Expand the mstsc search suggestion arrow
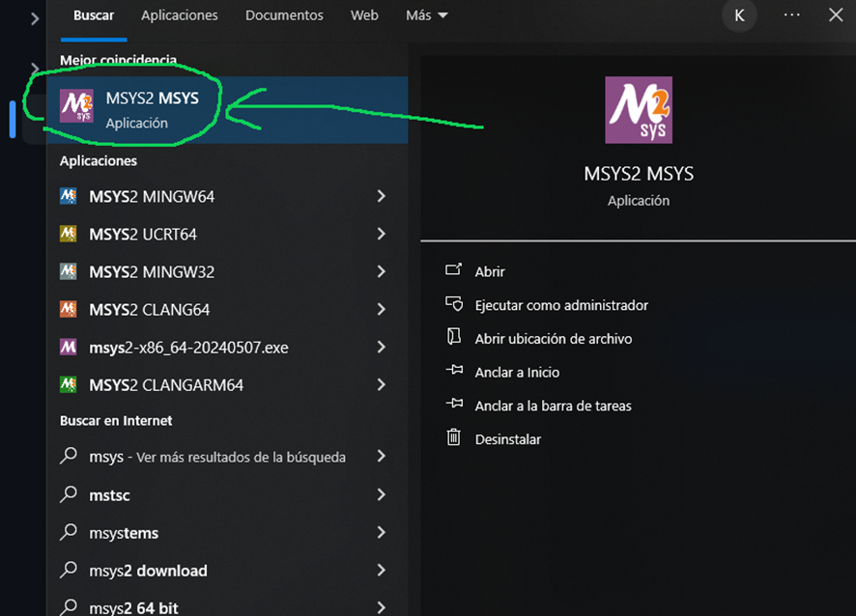Image resolution: width=856 pixels, height=616 pixels. coord(382,494)
